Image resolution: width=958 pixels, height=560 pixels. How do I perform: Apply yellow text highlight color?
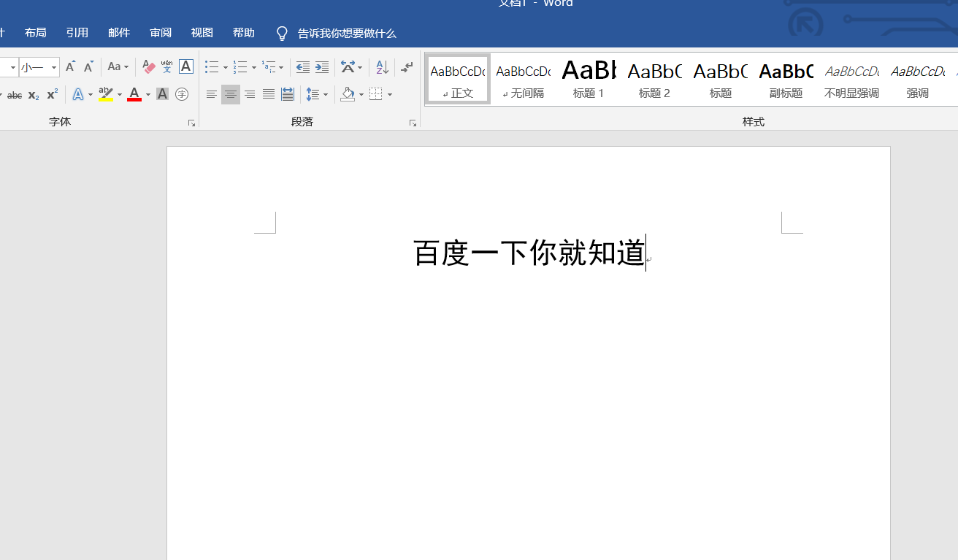tap(106, 94)
